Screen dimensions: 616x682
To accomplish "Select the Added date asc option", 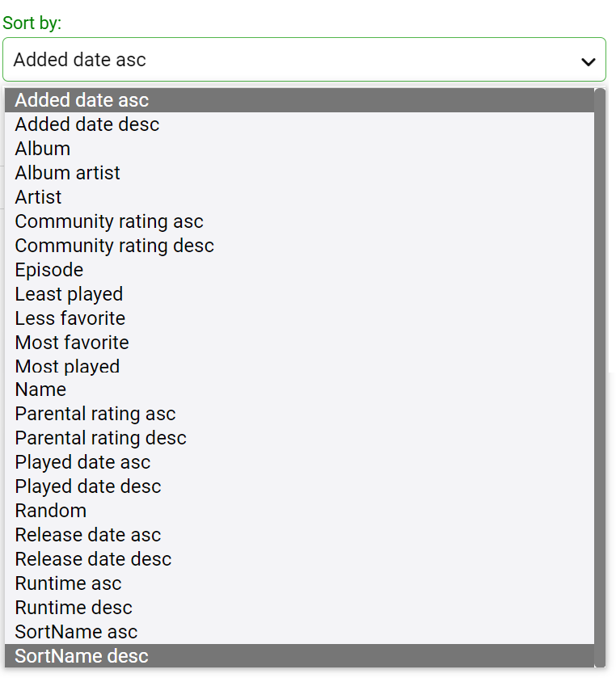I will [82, 100].
